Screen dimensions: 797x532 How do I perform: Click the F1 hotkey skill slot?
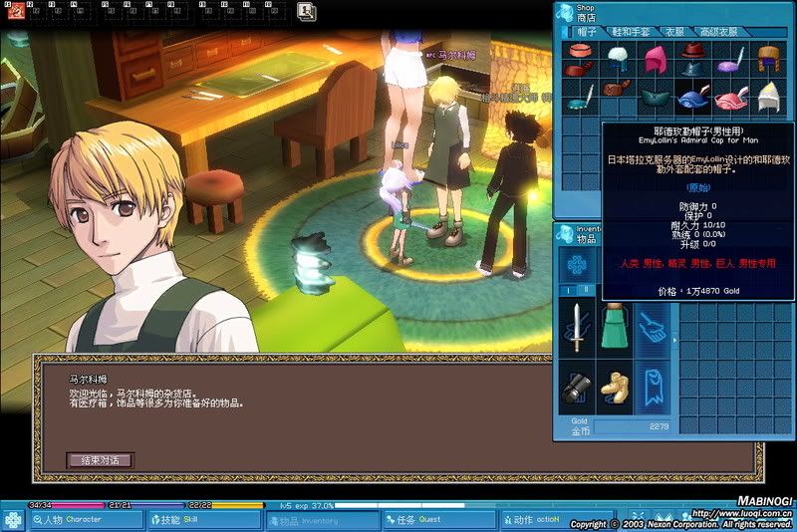[x=18, y=11]
